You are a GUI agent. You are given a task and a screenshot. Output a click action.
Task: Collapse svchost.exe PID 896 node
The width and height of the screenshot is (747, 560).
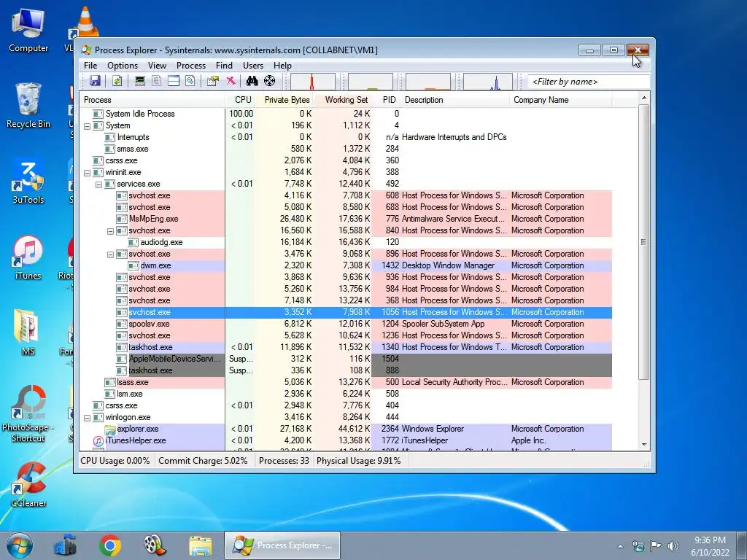coord(111,254)
